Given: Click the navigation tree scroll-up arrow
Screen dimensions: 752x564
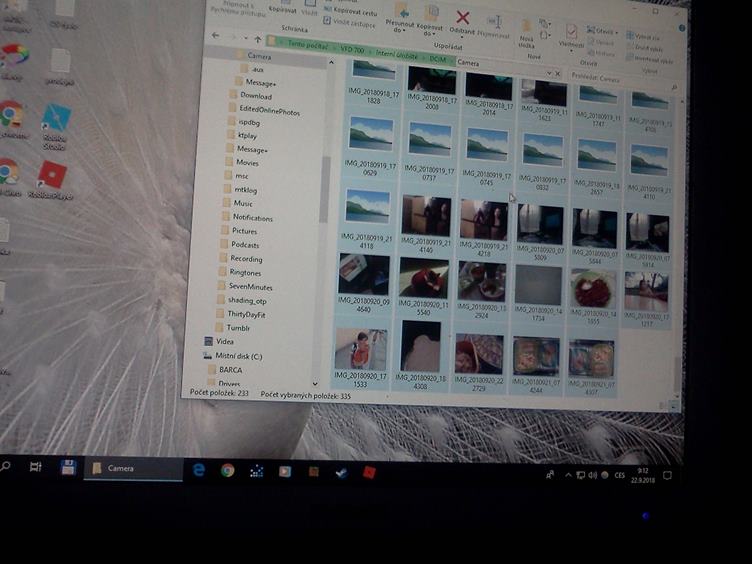Looking at the screenshot, I should tap(331, 62).
